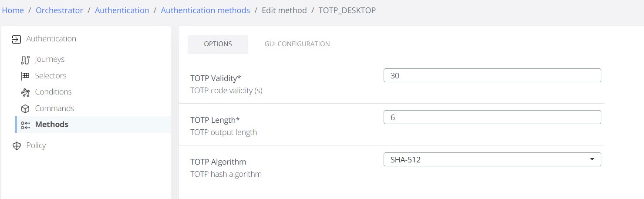This screenshot has height=199, width=644.
Task: Switch to the GUI Configuration tab
Action: click(297, 44)
